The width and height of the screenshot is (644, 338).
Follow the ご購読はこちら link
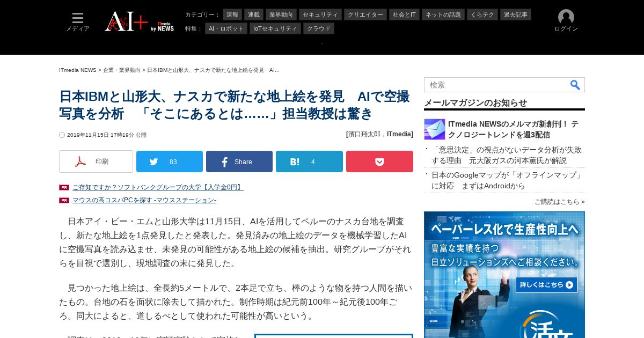[559, 202]
